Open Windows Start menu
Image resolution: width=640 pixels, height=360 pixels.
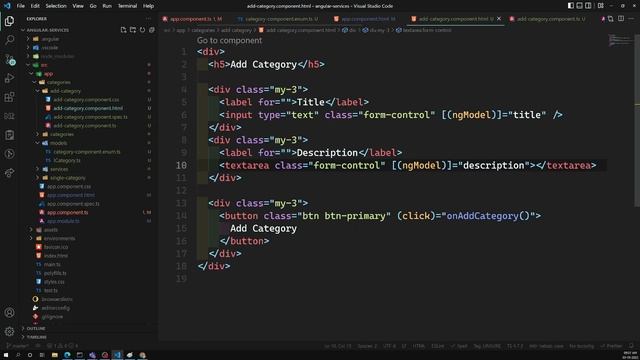pyautogui.click(x=6, y=355)
